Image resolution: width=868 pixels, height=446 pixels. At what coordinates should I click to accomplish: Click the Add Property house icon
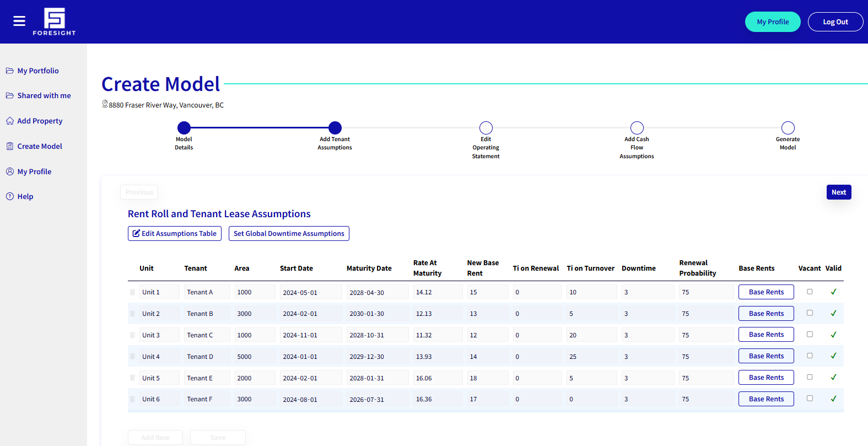10,121
